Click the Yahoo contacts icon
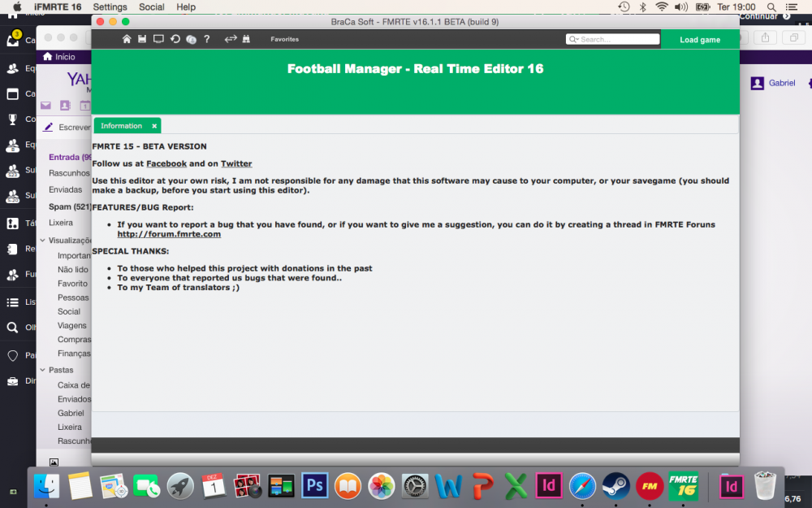Image resolution: width=812 pixels, height=508 pixels. [65, 105]
